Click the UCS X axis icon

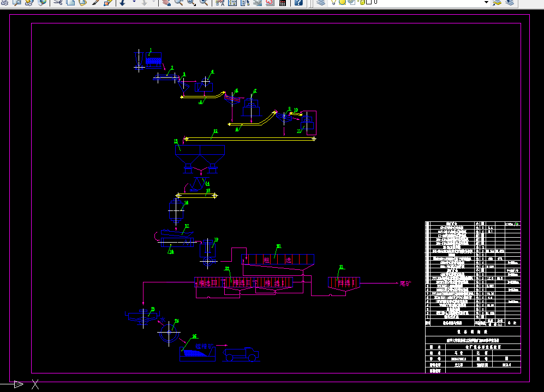[35, 384]
